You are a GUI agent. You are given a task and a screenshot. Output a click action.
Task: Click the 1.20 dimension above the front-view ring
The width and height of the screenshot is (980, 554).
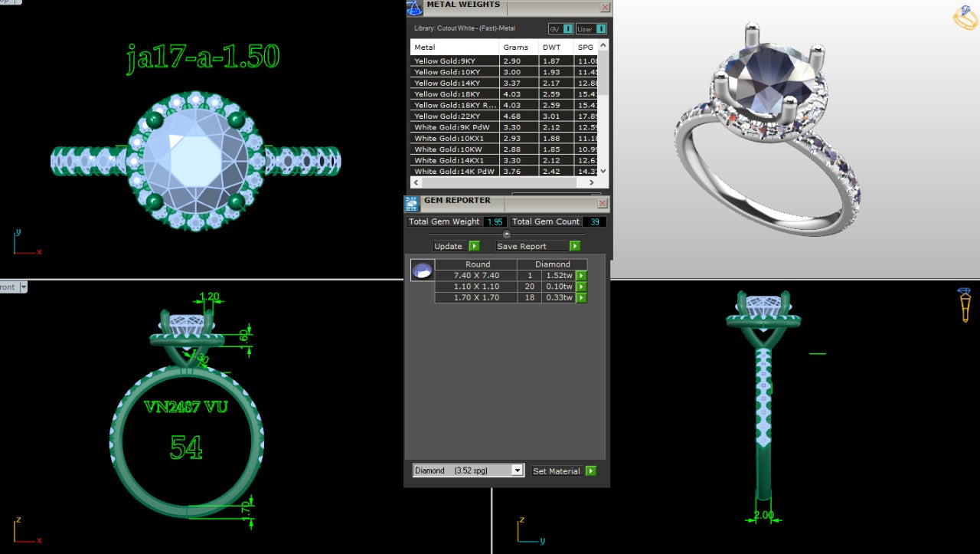(x=209, y=297)
